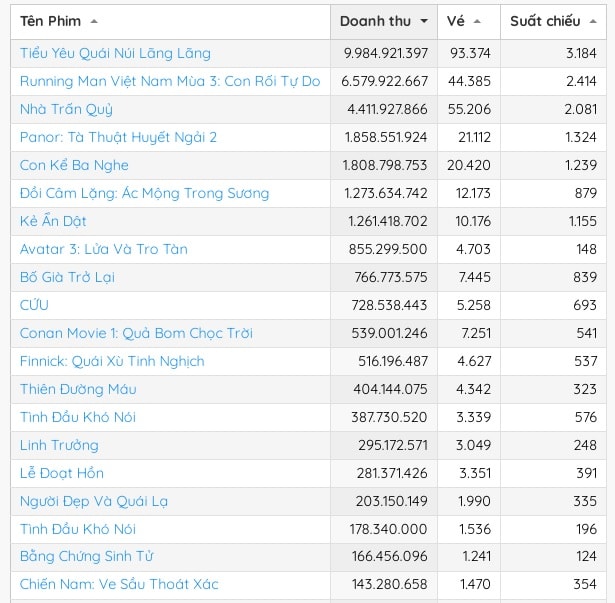Screen dimensions: 615x603
Task: Select Finnick: Quái Xù Tinh Nghịch link
Action: pyautogui.click(x=112, y=361)
